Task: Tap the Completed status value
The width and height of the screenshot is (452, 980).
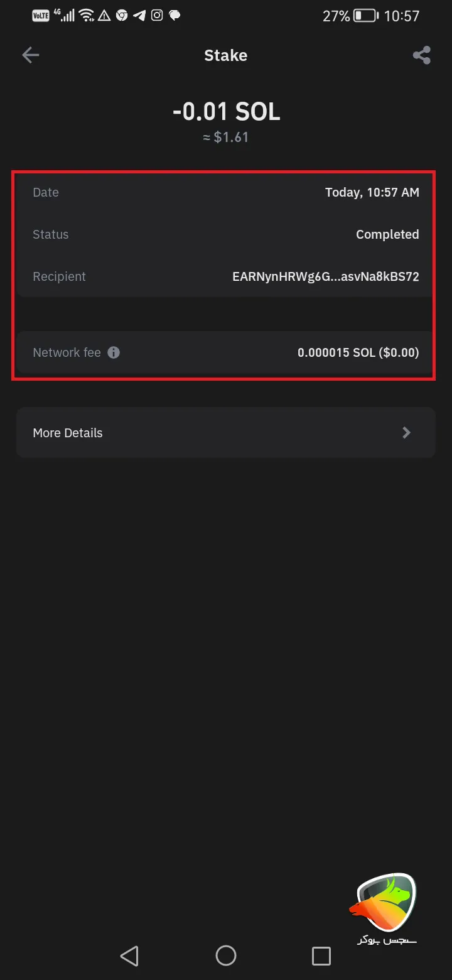Action: click(x=387, y=234)
